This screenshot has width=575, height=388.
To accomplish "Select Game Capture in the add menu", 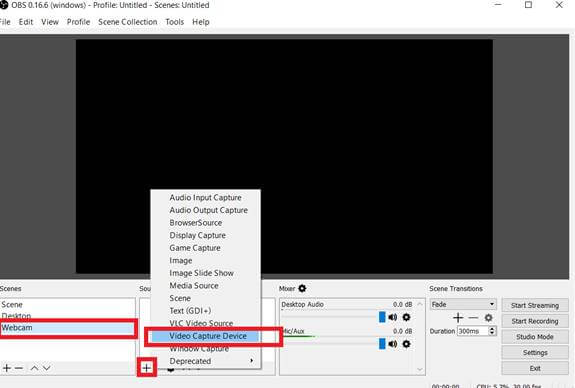I will [205, 248].
